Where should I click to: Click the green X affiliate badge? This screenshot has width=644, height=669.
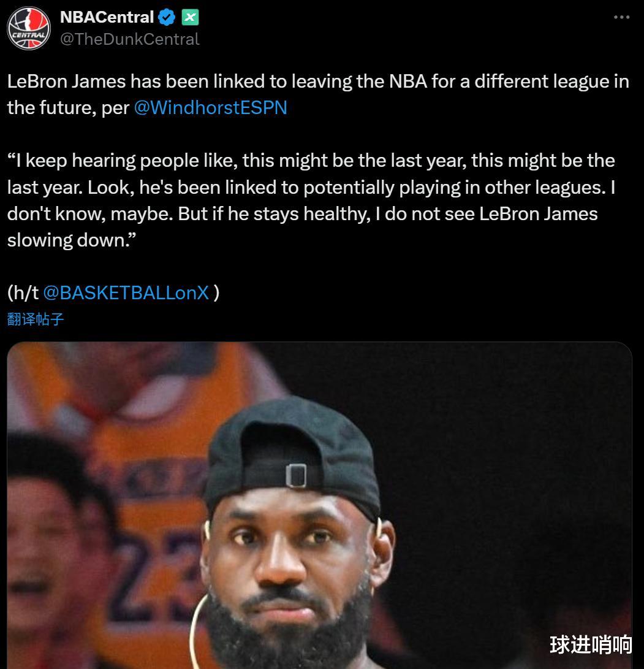pyautogui.click(x=190, y=17)
